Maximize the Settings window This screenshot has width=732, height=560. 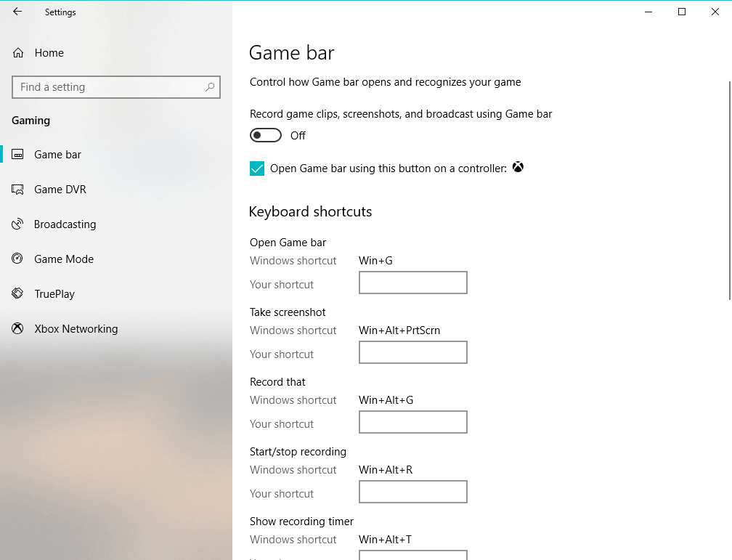(682, 12)
